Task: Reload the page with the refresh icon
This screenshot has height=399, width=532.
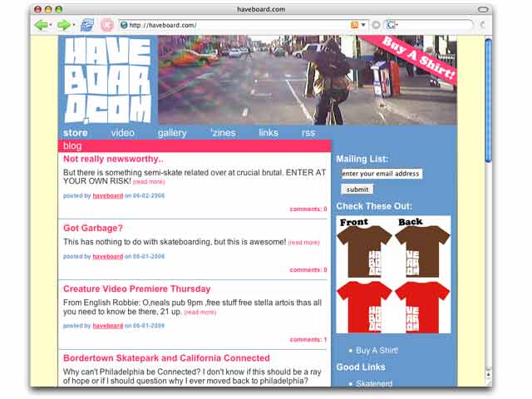Action: point(86,25)
